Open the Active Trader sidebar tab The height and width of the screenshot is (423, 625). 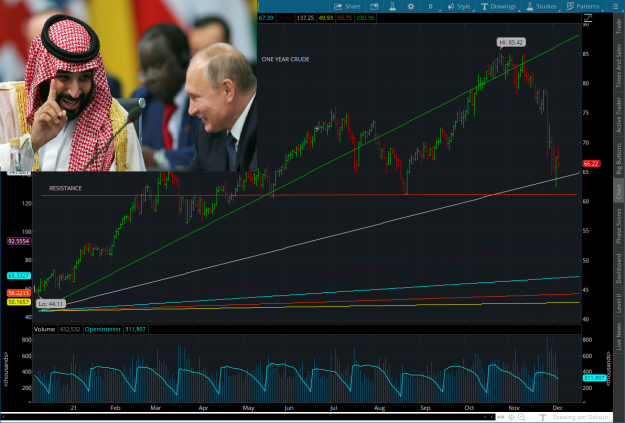(x=619, y=115)
